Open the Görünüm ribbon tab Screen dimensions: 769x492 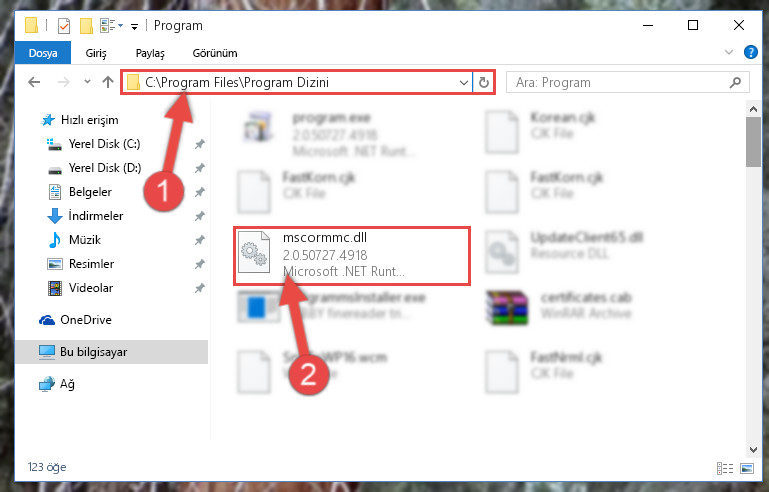[215, 53]
